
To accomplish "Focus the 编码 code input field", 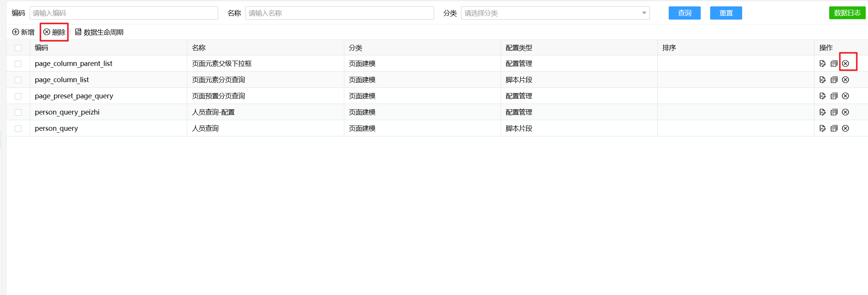I will [124, 13].
